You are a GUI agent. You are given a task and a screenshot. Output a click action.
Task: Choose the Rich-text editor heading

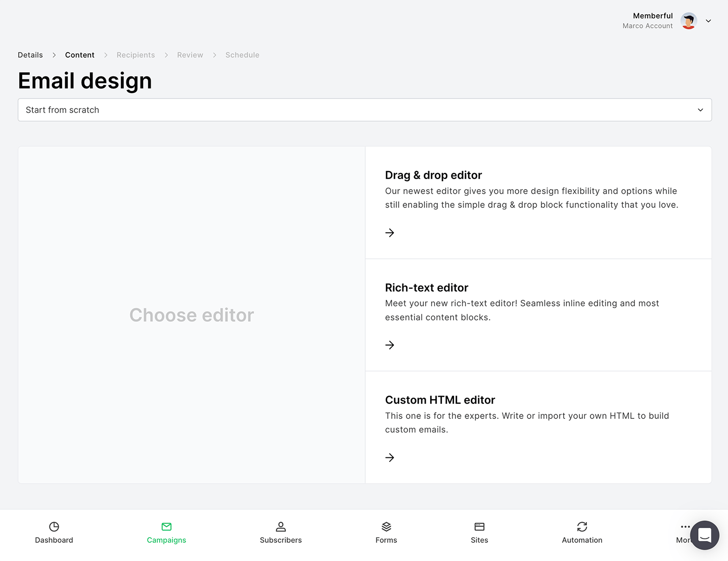coord(427,288)
